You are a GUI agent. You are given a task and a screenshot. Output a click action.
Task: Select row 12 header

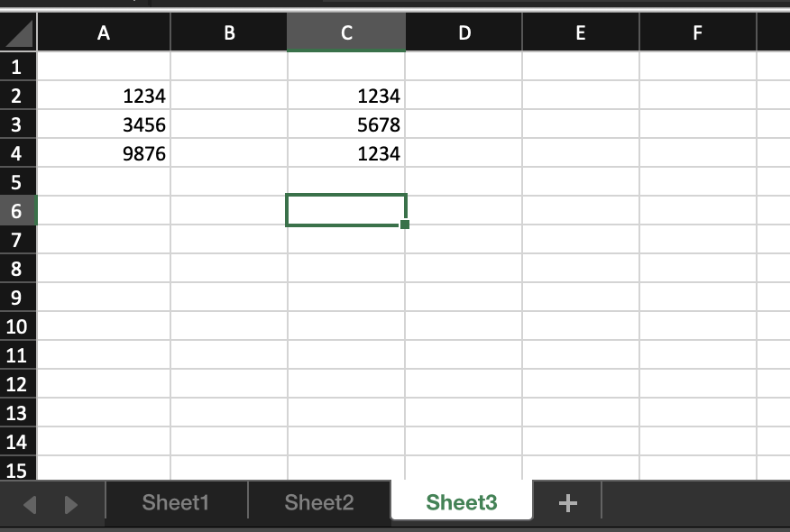tap(18, 384)
